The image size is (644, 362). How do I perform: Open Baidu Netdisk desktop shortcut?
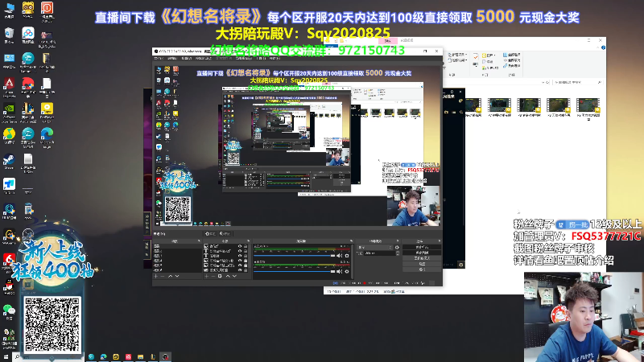click(x=28, y=35)
